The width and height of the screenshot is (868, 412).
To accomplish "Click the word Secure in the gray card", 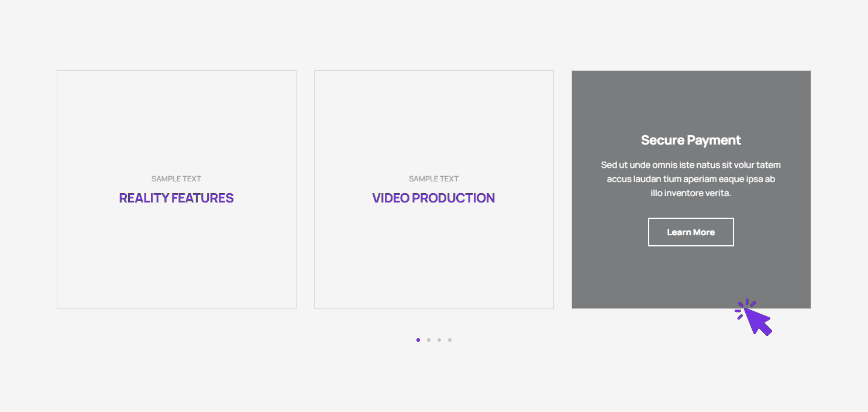I will 663,140.
